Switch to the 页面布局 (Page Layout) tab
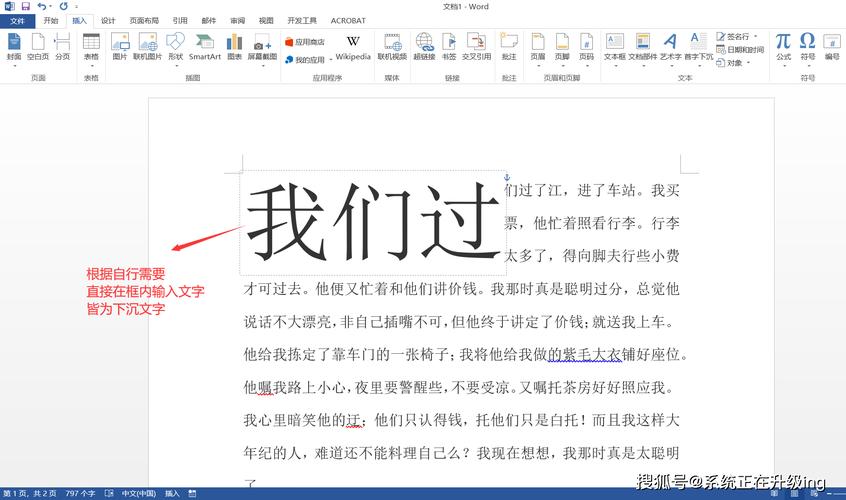The height and width of the screenshot is (500, 846). tap(144, 20)
